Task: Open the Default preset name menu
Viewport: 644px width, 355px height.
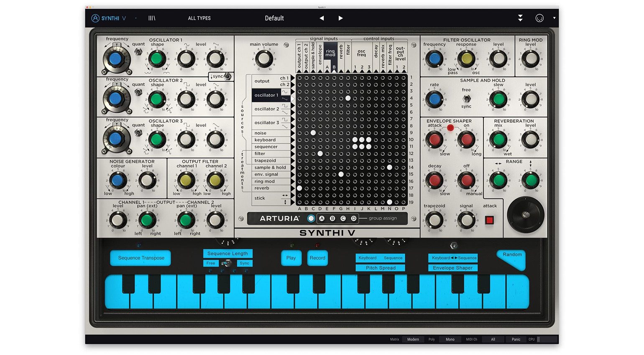Action: pyautogui.click(x=274, y=18)
